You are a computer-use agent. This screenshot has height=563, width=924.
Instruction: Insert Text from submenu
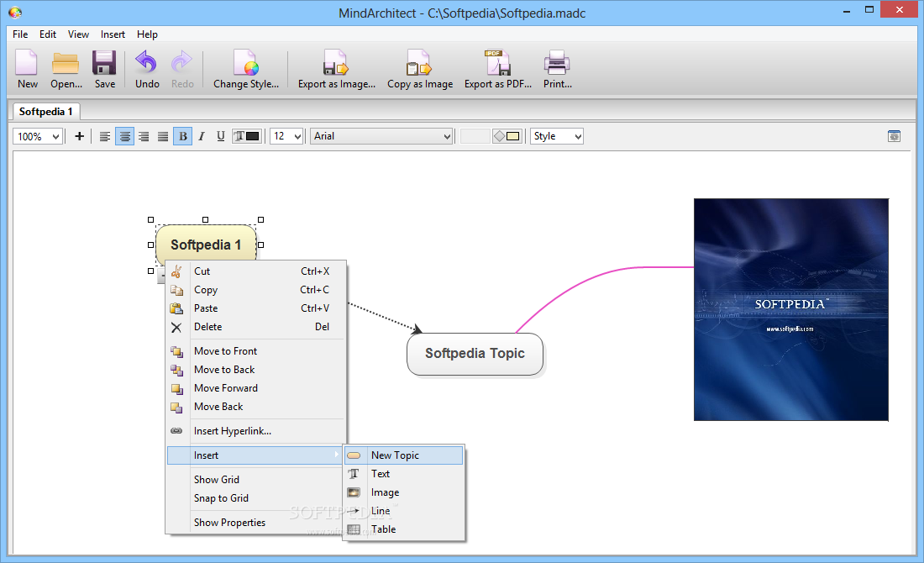tap(404, 474)
